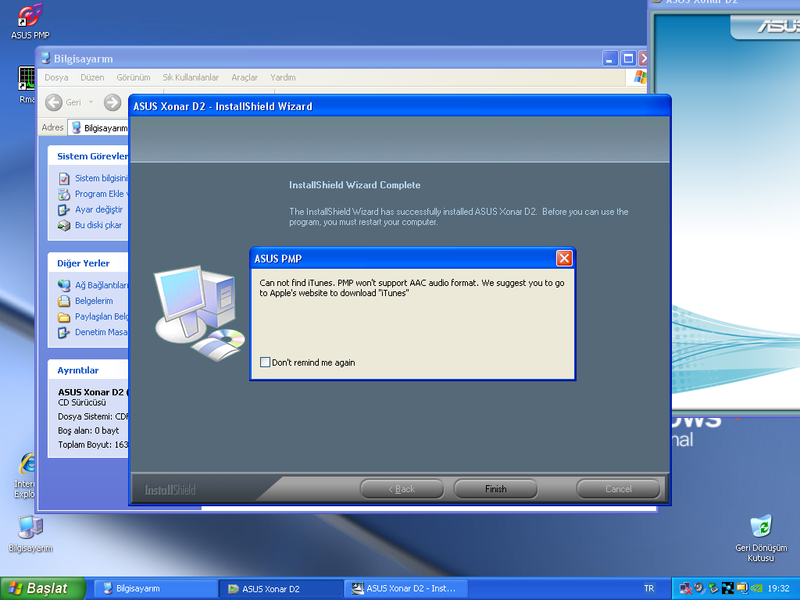The width and height of the screenshot is (800, 600).
Task: Switch to the ASUS Xonar D2 taskbar button
Action: click(281, 589)
